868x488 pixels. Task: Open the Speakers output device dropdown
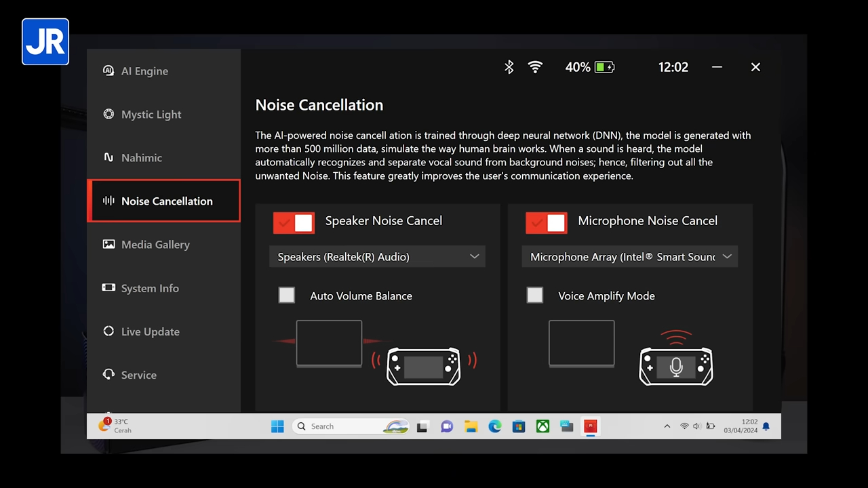[x=377, y=256]
